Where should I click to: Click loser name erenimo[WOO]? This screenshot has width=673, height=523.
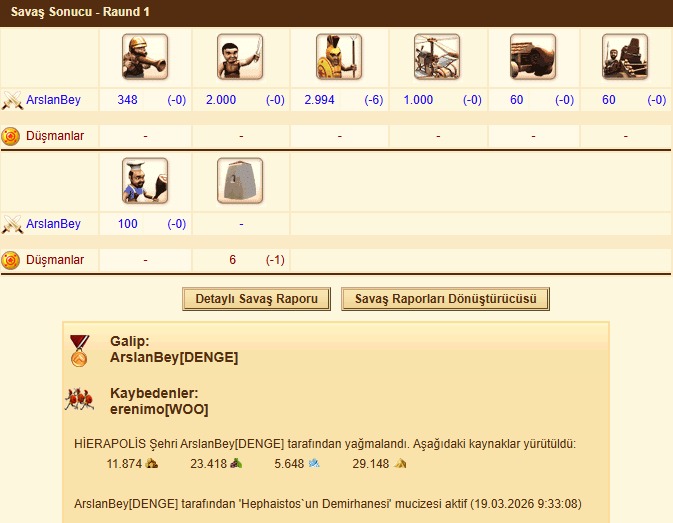coord(159,409)
